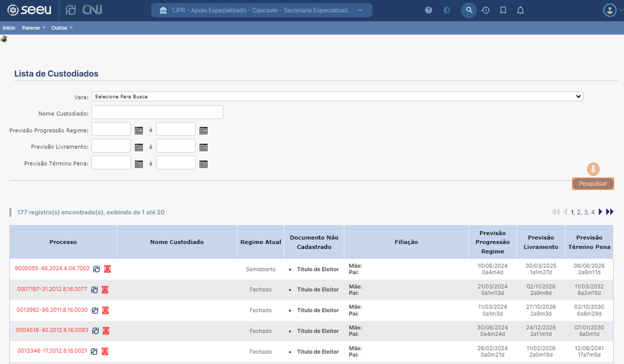
Task: Open process 0013962-96.2011.8.16.0030
Action: (x=52, y=310)
